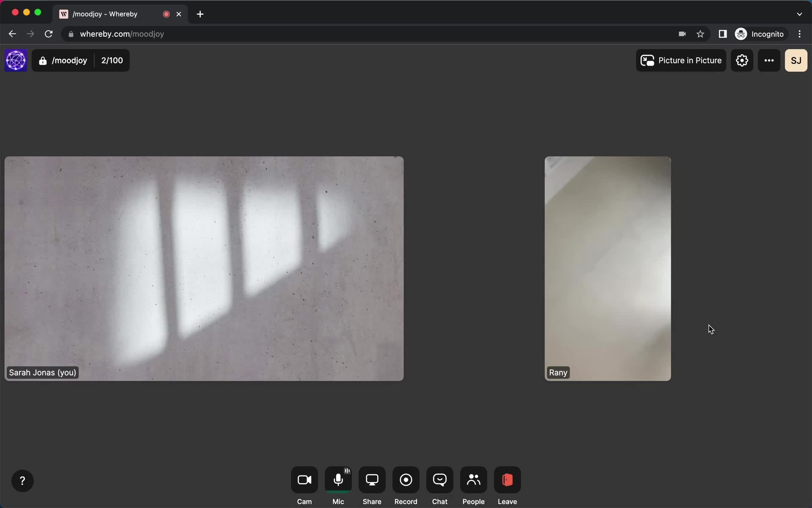Open the three-dot overflow menu

click(x=769, y=60)
